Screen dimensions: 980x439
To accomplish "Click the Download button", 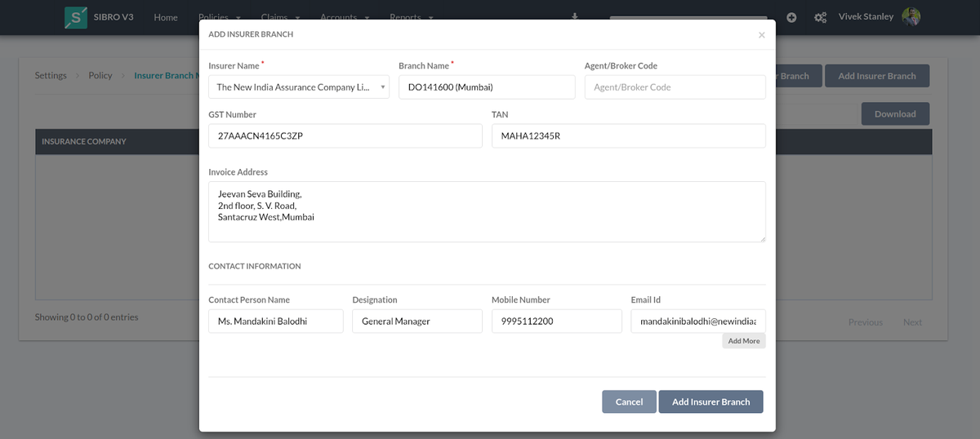I will click(895, 114).
